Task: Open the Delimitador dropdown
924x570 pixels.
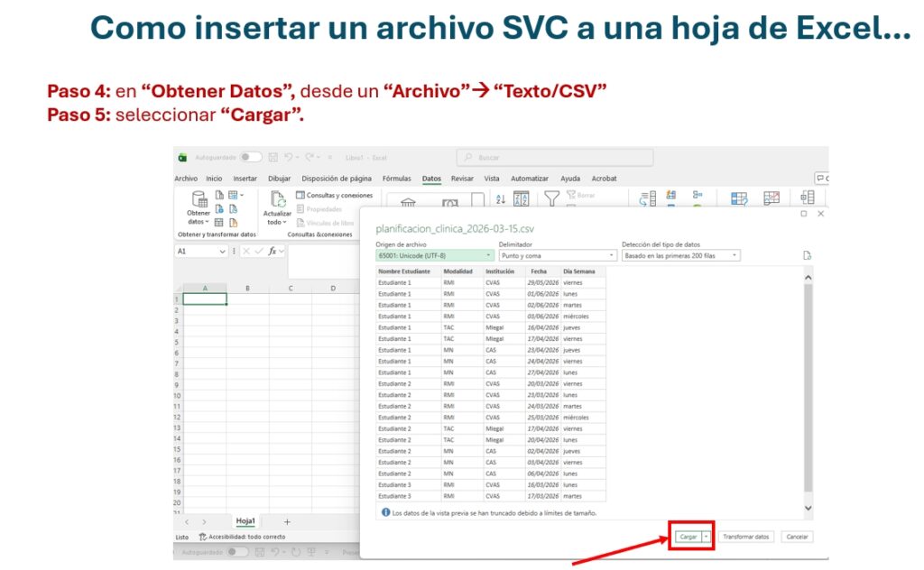Action: coord(557,255)
